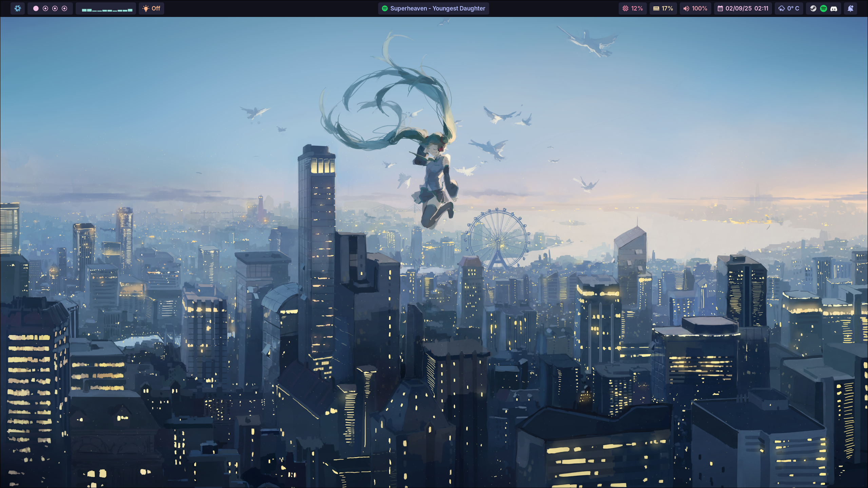Open the notification bell
The width and height of the screenshot is (868, 488).
click(850, 8)
